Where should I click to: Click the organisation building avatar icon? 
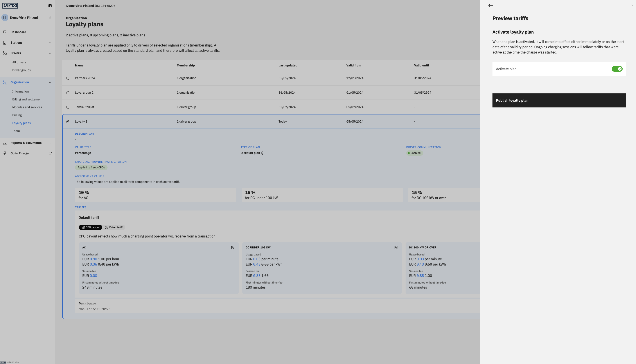click(x=5, y=18)
